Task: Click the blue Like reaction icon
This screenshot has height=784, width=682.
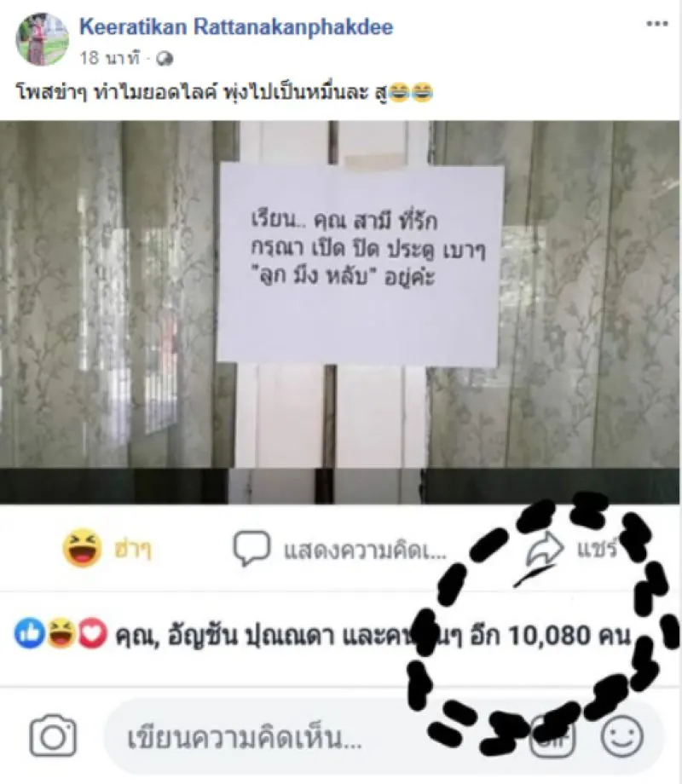Action: [30, 633]
